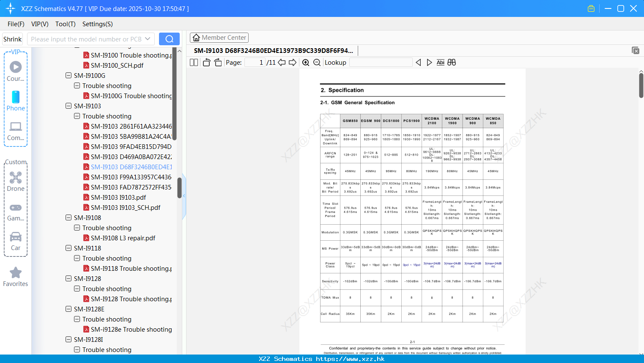Open the Drone category
This screenshot has width=644, height=363.
coord(16,181)
